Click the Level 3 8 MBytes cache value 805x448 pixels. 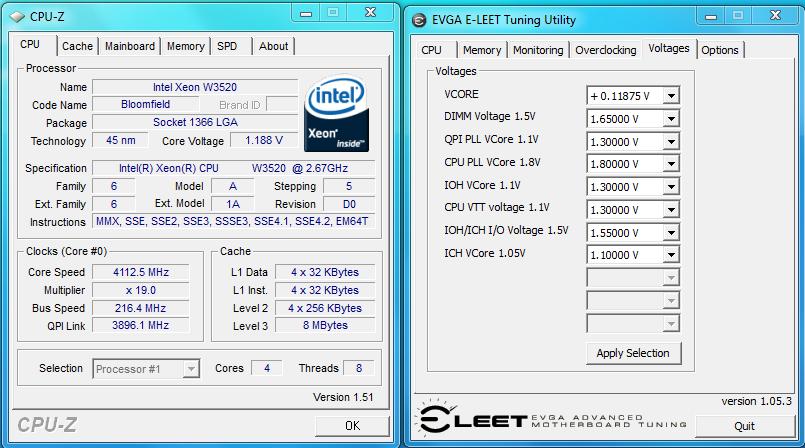(325, 325)
